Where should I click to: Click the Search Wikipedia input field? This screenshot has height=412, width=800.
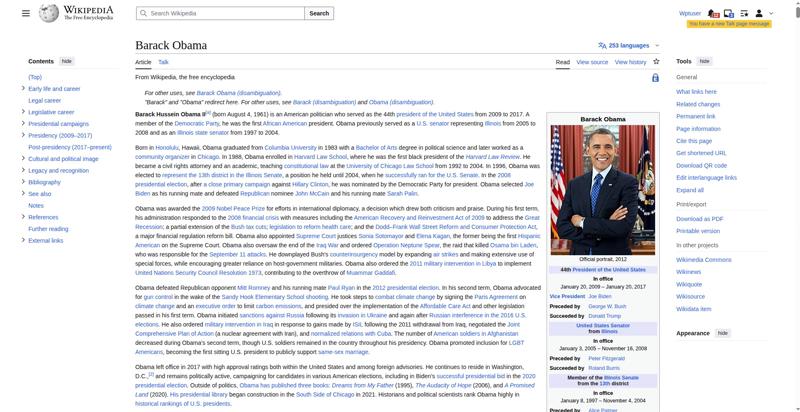coord(220,14)
